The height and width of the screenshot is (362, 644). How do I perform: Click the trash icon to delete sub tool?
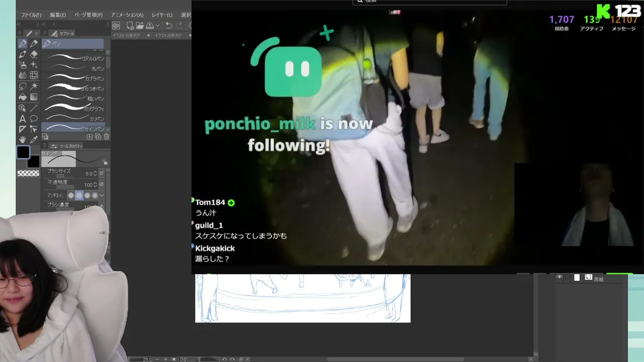tap(106, 137)
